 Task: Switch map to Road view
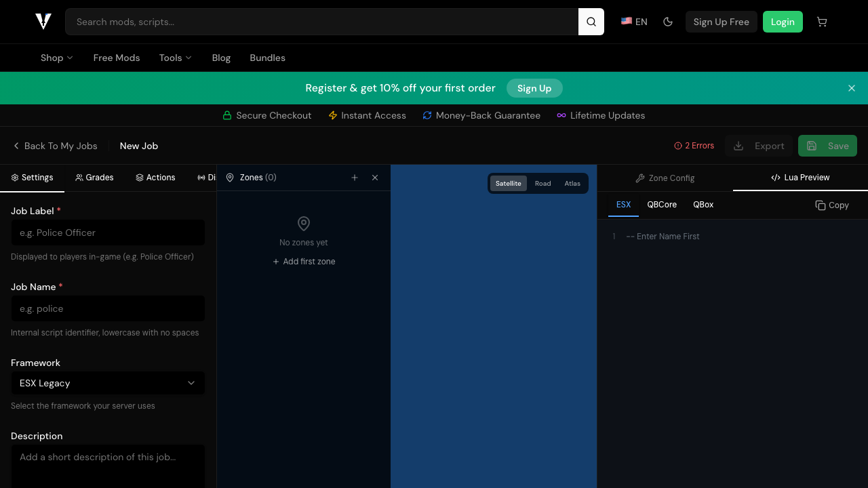542,184
